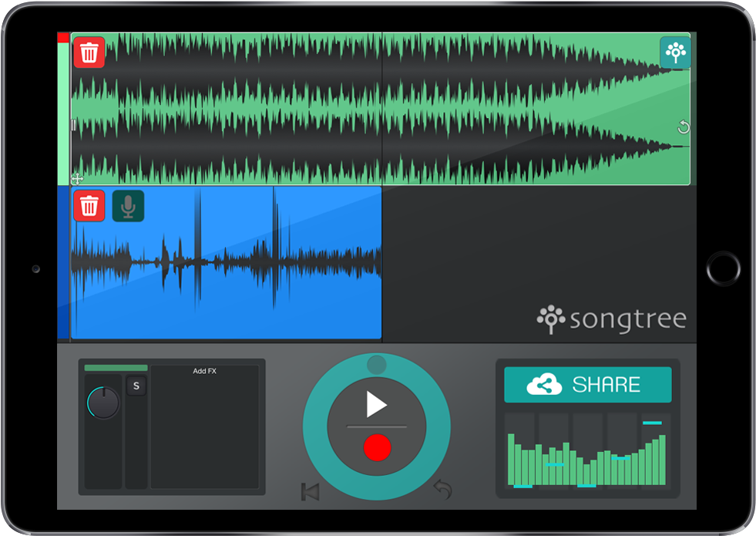Open the Songtree branch icon on the green clip
756x536 pixels.
(x=674, y=52)
